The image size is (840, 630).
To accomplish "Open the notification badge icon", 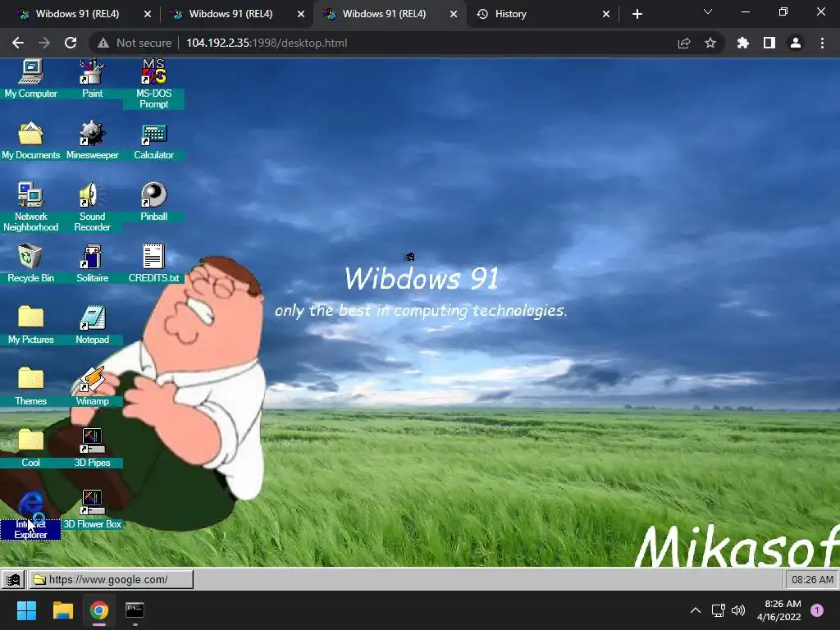I will pos(817,610).
